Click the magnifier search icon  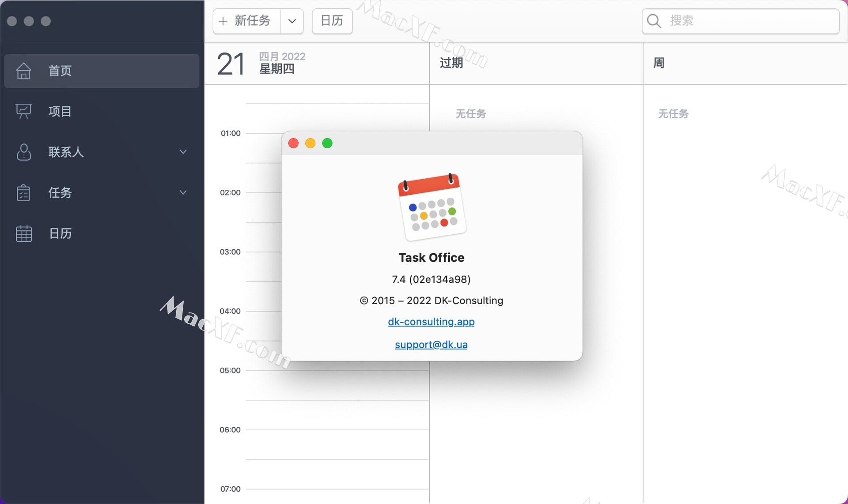tap(654, 21)
